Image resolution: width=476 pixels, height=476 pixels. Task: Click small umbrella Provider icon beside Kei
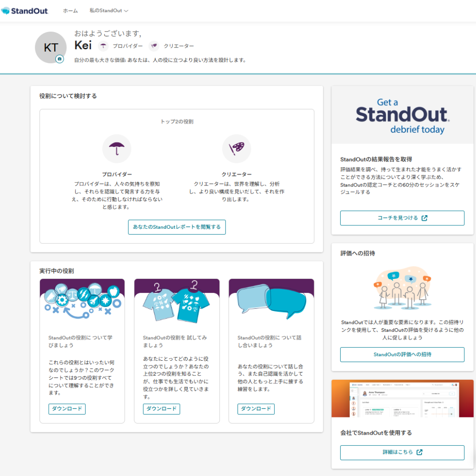pyautogui.click(x=103, y=46)
